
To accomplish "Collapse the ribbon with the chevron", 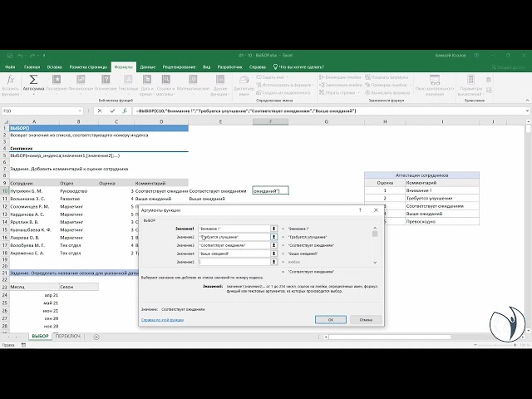I will coord(527,101).
